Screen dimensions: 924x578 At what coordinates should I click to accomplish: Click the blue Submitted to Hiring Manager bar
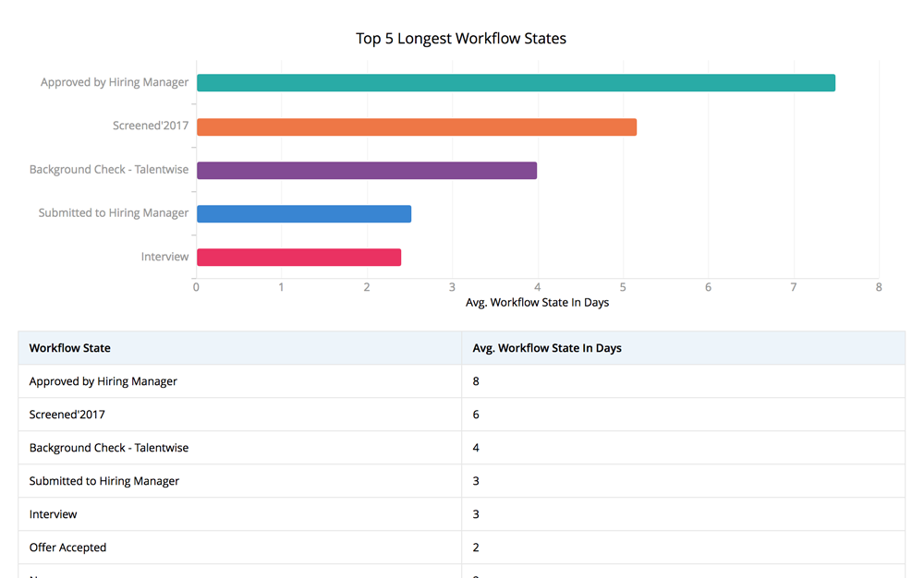point(303,214)
